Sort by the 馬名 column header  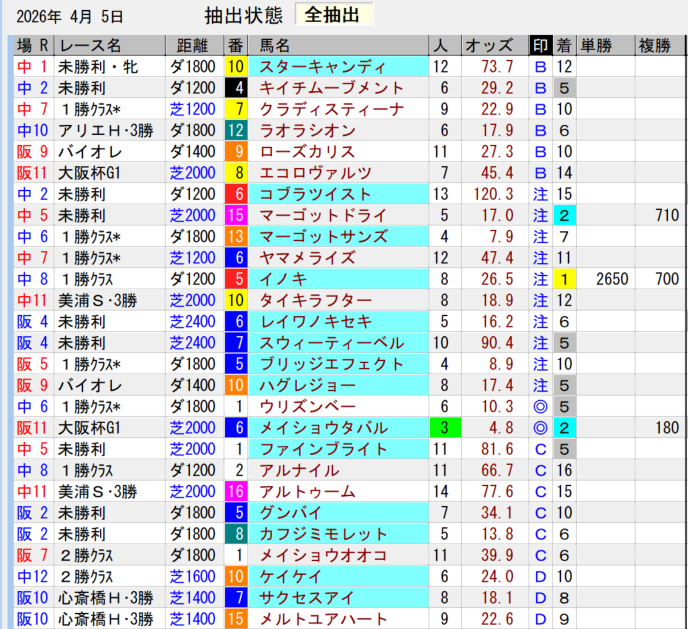[338, 45]
